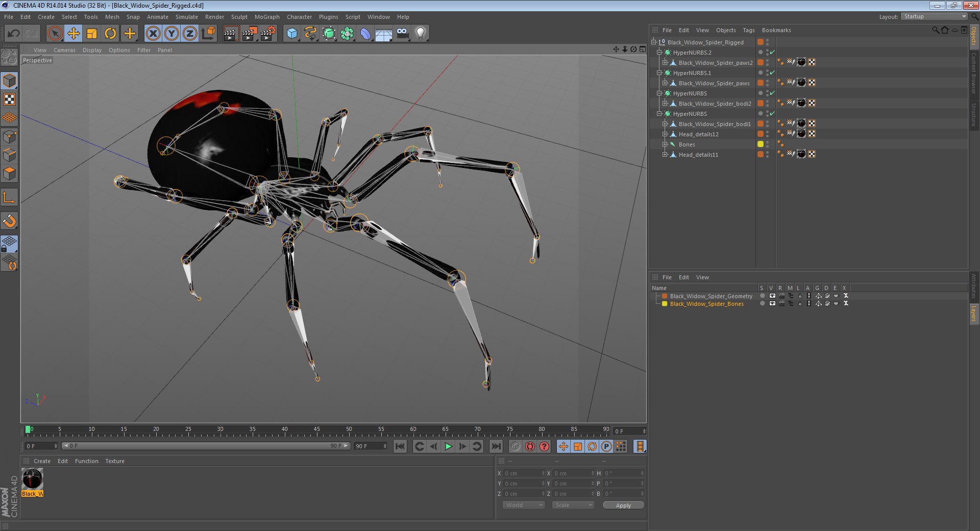Select the Rotate tool

(x=110, y=34)
